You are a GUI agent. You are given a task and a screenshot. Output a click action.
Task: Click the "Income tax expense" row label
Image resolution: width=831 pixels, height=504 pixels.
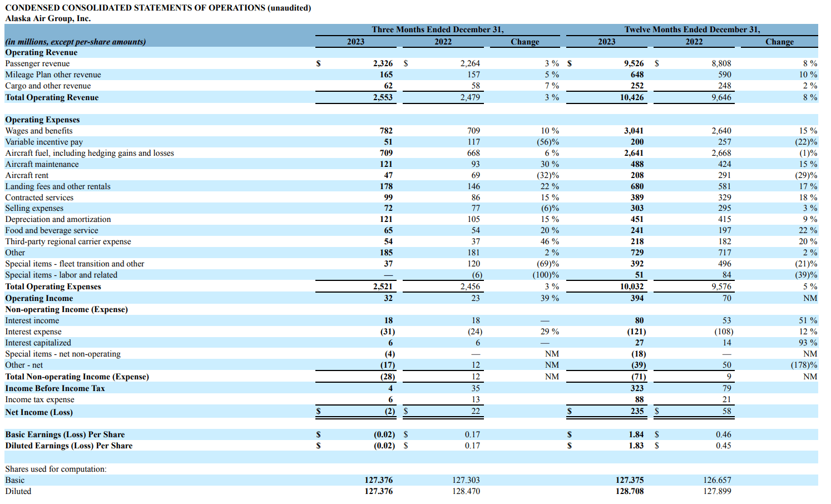coord(39,399)
